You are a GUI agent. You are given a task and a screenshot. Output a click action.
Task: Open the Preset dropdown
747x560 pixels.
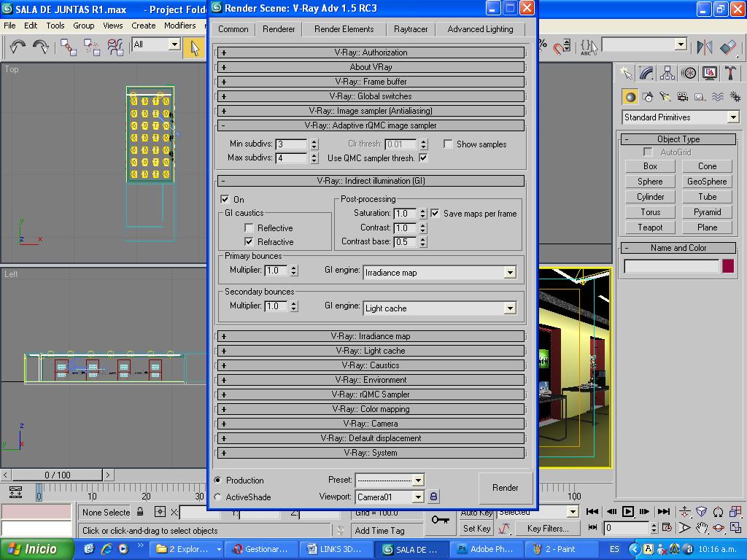coord(418,480)
